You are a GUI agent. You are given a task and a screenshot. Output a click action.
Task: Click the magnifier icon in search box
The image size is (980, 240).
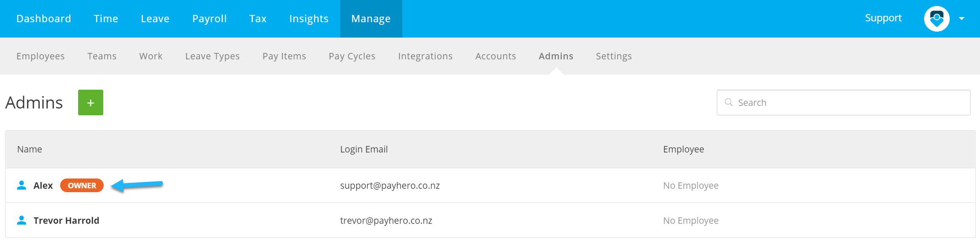click(729, 102)
